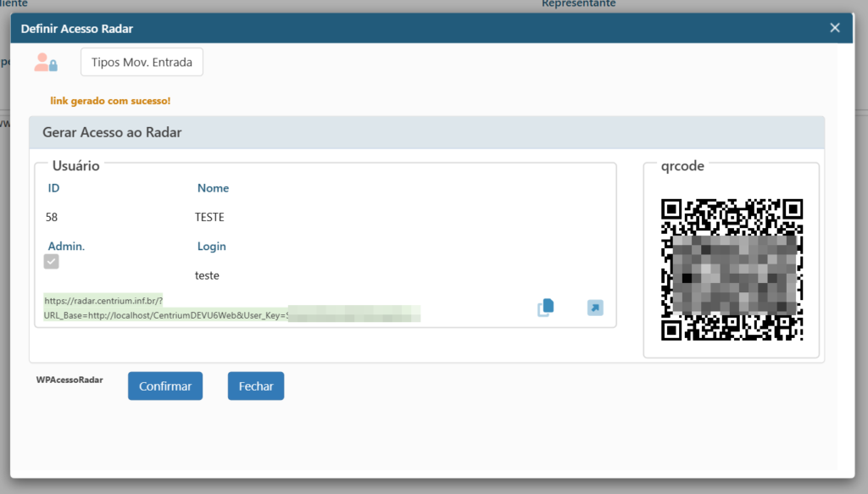Click the Login value teste

click(207, 275)
